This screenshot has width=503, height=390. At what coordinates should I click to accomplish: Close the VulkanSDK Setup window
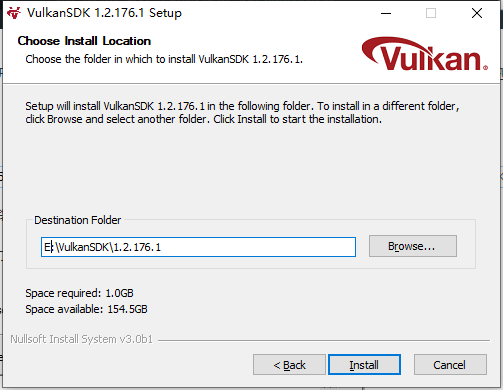pos(477,13)
